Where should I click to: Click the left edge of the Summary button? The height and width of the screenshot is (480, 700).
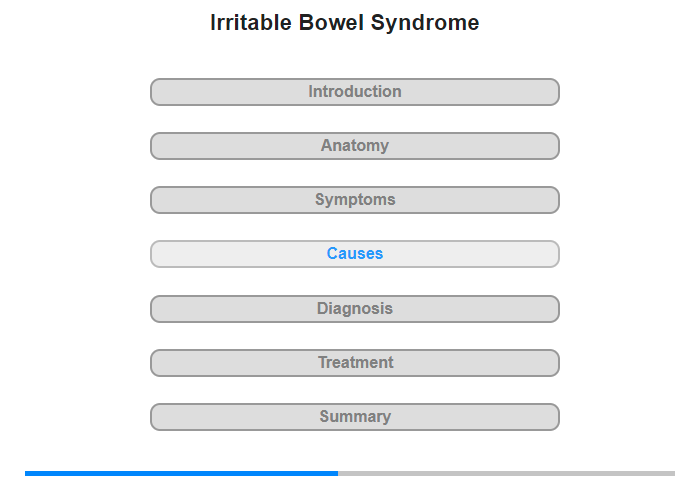tap(152, 417)
